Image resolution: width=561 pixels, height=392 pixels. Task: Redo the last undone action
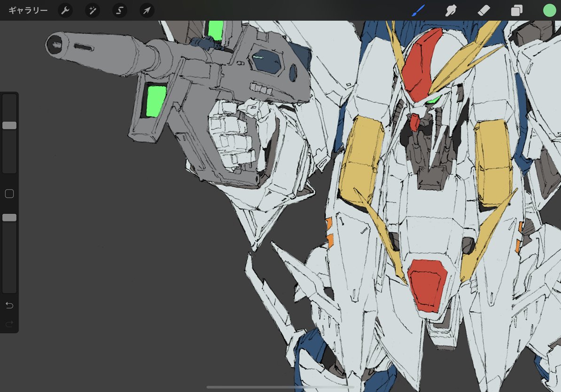click(9, 324)
